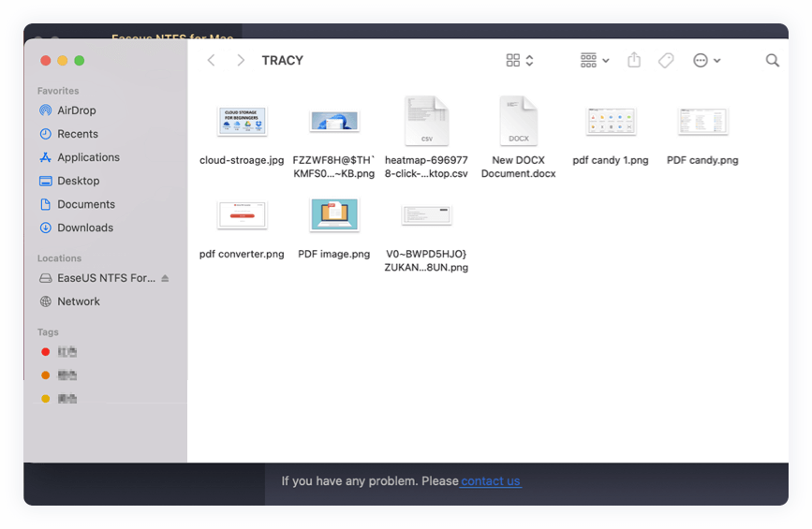Screen dimensions: 812x529
Task: Select the heatmap csv file icon
Action: tap(427, 121)
